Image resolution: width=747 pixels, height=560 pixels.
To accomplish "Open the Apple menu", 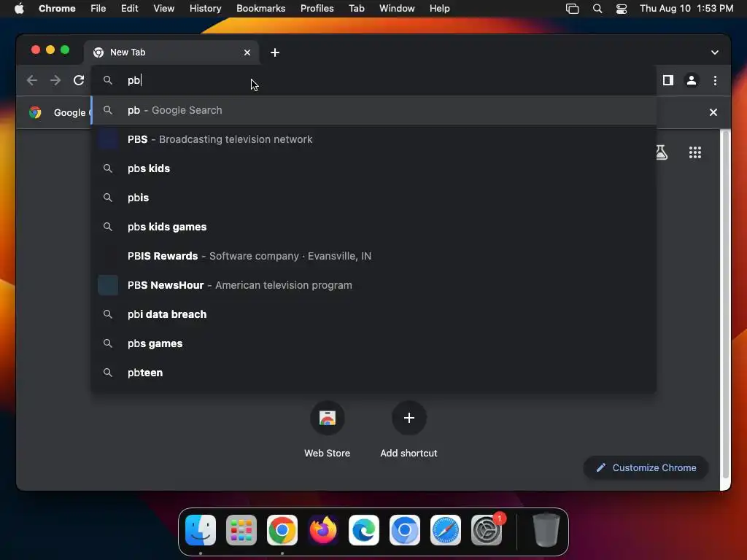I will tap(19, 8).
